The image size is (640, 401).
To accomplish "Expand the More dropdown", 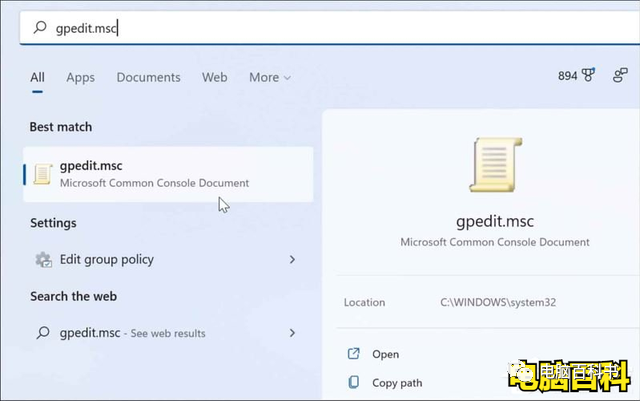I will pos(270,77).
